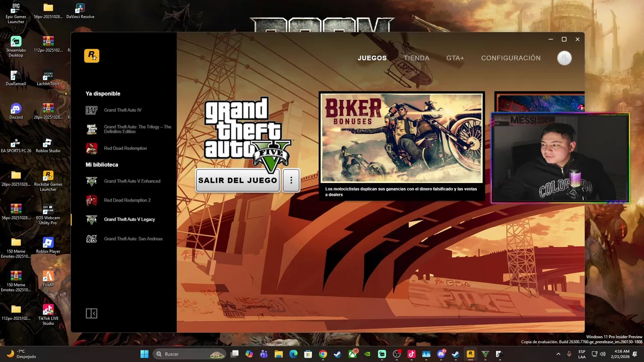Viewport: 644px width, 362px height.
Task: Switch to the JUEGOS tab
Action: coord(372,58)
